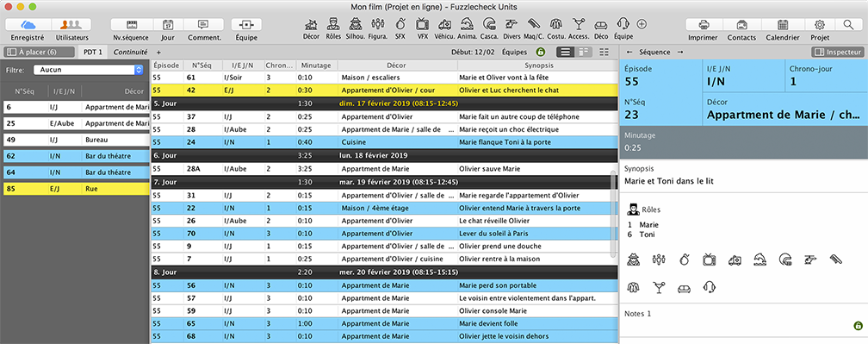Add a new tab with the plus
The image size is (868, 344).
pyautogui.click(x=158, y=52)
